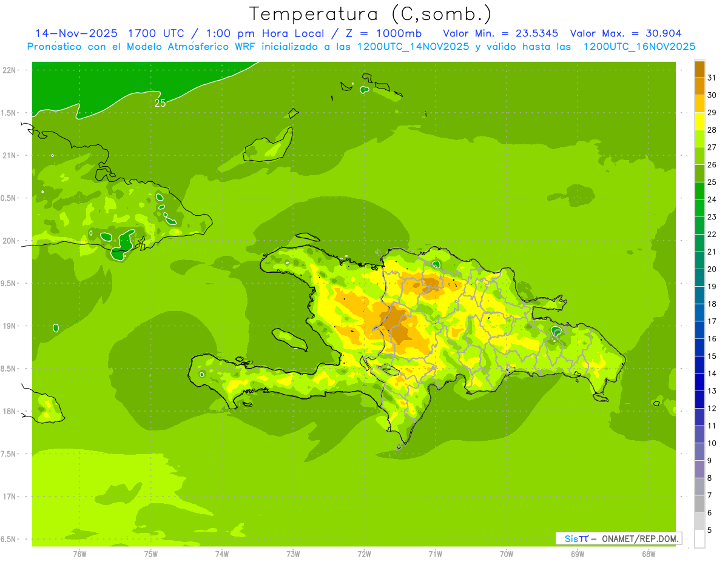This screenshot has width=728, height=562.
Task: Click the '75W' longitude label
Action: pos(150,554)
